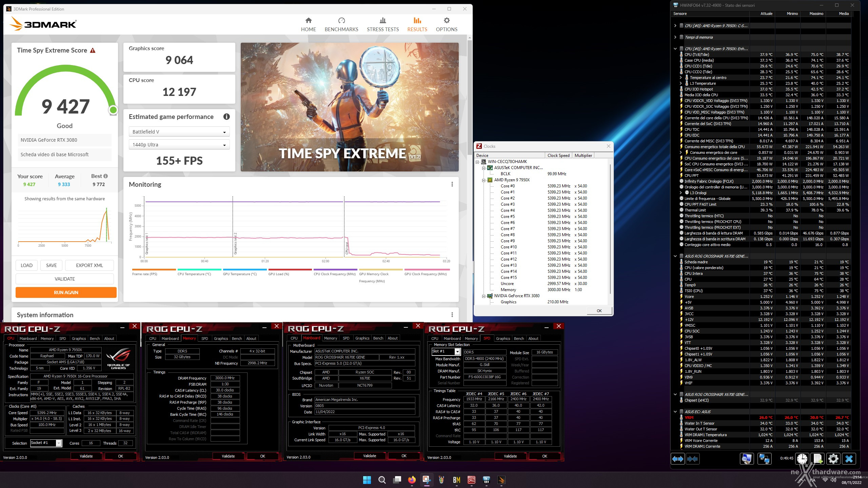This screenshot has height=488, width=868.
Task: Click OK in the Clocks dialog
Action: pos(599,311)
